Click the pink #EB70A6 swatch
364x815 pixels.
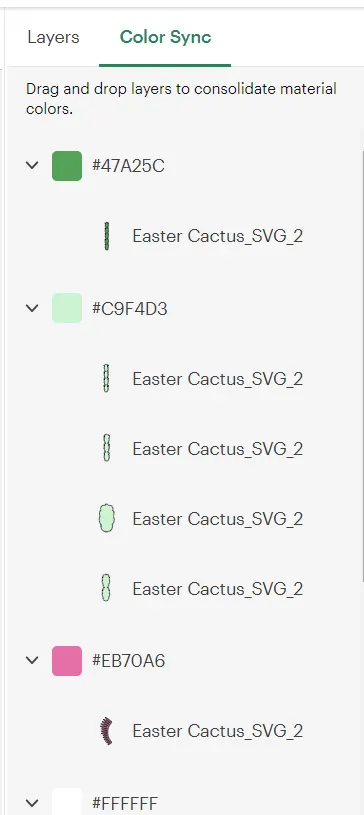[67, 661]
